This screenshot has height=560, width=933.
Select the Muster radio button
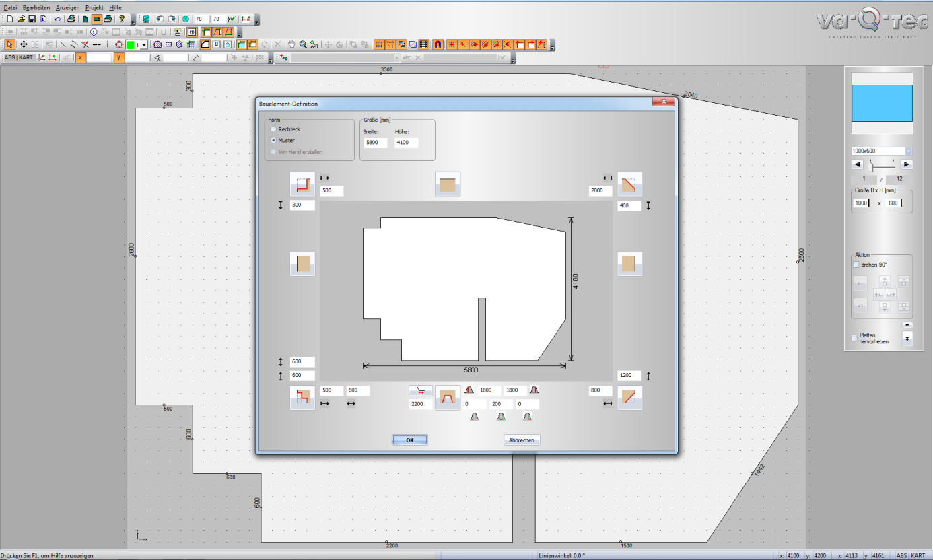[273, 140]
